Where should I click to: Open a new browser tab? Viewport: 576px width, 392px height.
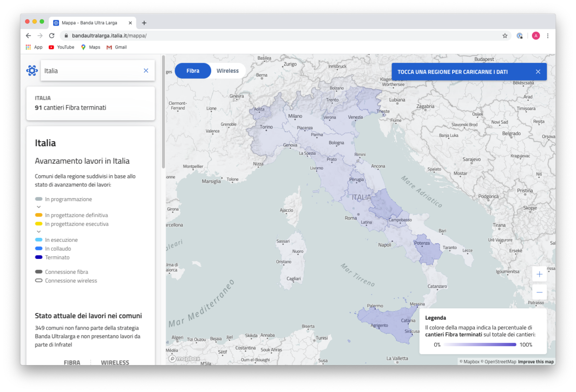pos(144,23)
